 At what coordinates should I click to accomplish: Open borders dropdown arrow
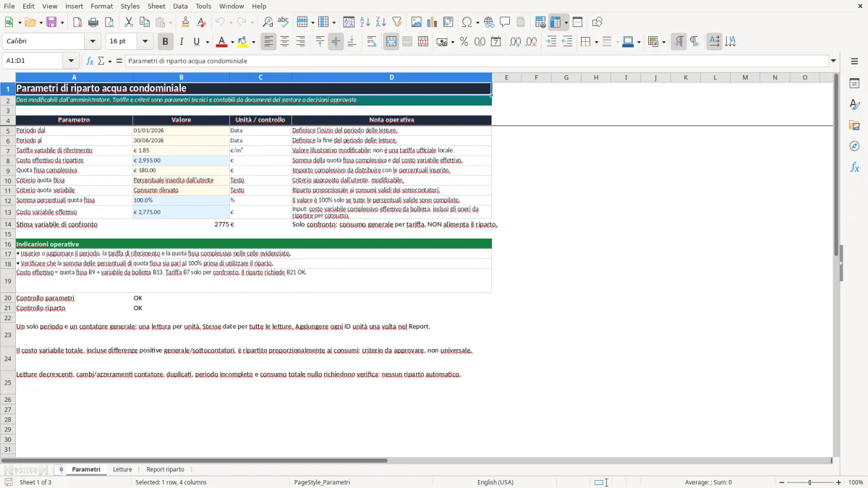coord(595,42)
